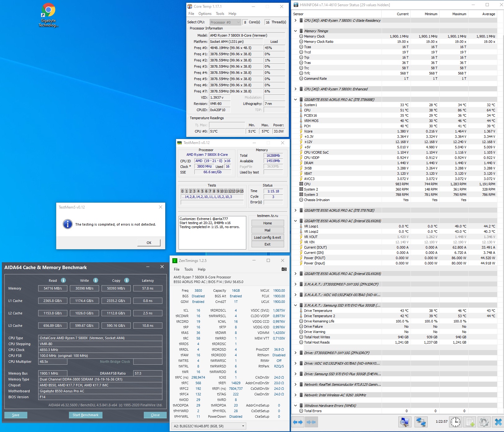504x432 pixels.
Task: Click AIDA64 Memory Type field
Action: pos(100,379)
